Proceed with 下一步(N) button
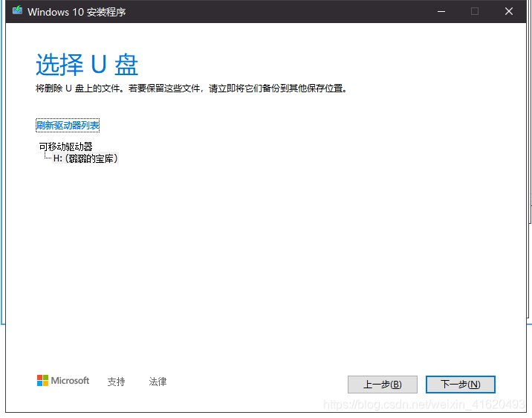Viewport: 532px width, 418px height. (x=461, y=385)
